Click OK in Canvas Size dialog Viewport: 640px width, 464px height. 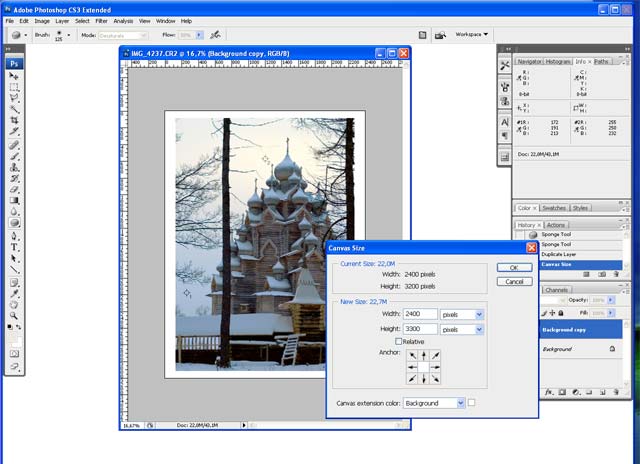click(x=514, y=268)
